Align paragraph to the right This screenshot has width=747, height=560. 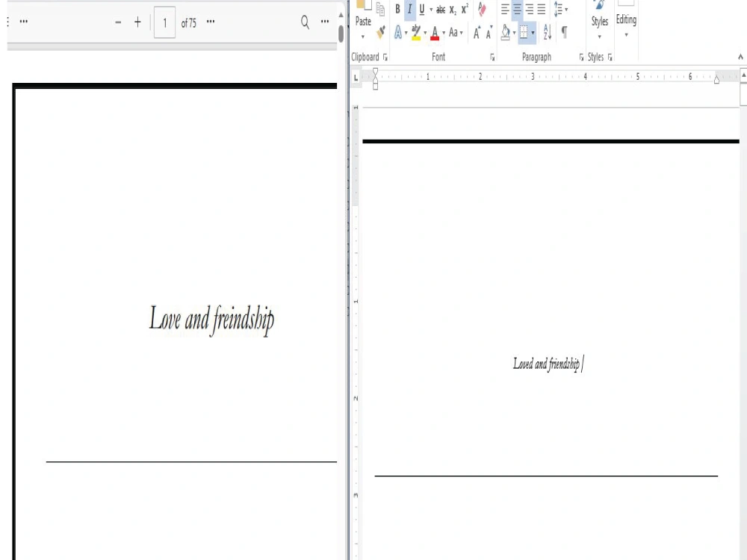[530, 9]
